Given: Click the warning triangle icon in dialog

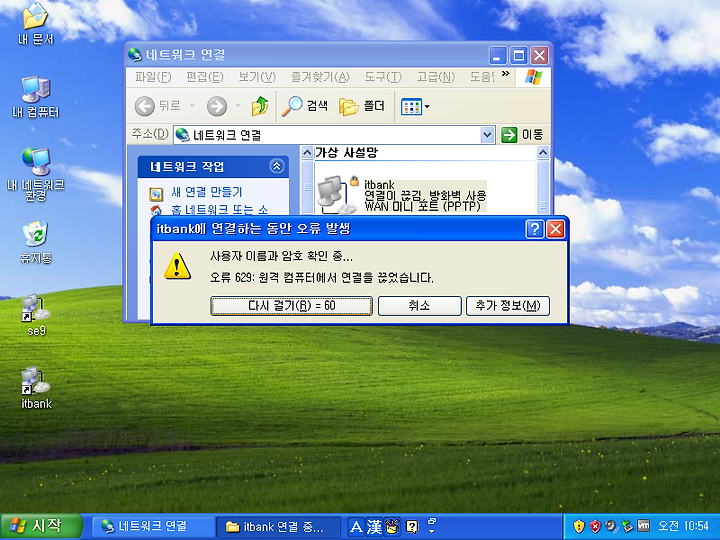Looking at the screenshot, I should (177, 265).
